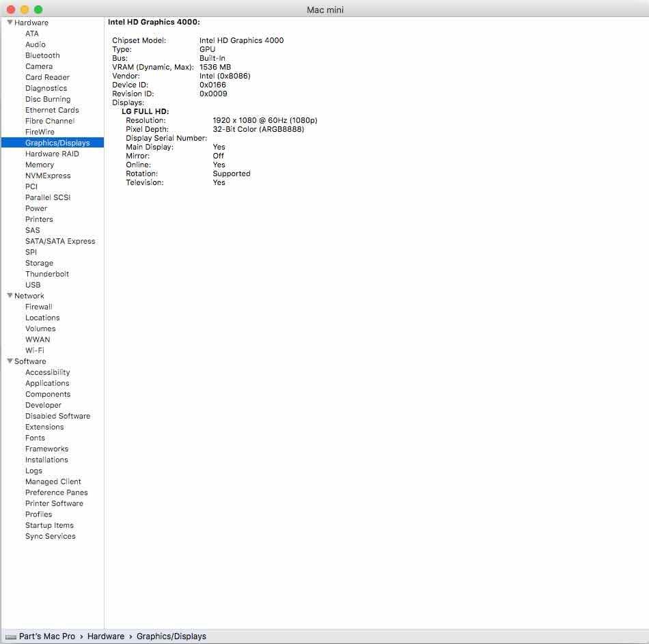Select ATA in the sidebar
649x644 pixels.
[32, 33]
